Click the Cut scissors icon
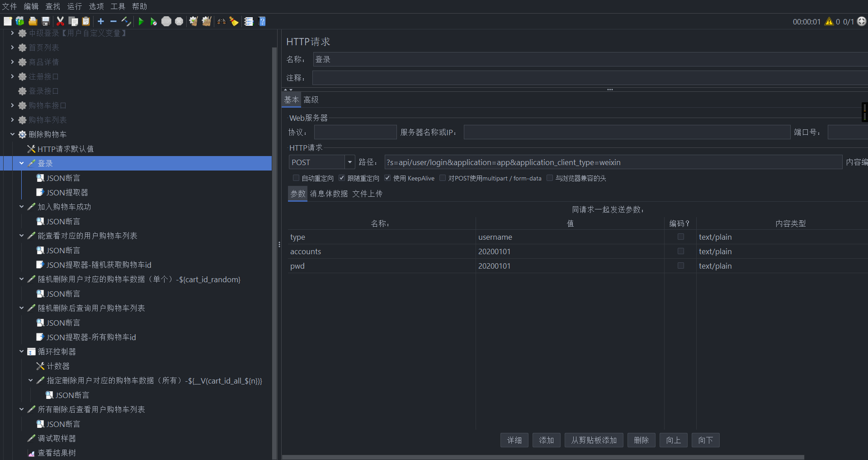868x460 pixels. [x=60, y=21]
